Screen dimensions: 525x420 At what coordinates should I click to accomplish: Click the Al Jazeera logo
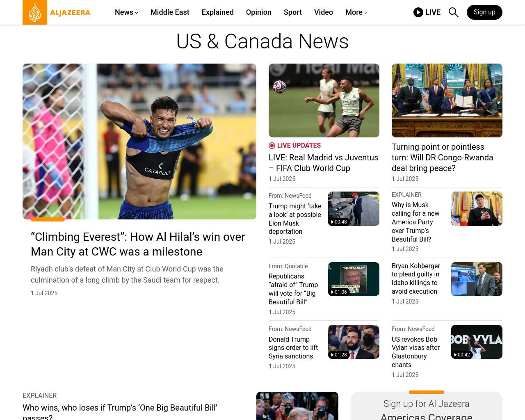[x=57, y=12]
